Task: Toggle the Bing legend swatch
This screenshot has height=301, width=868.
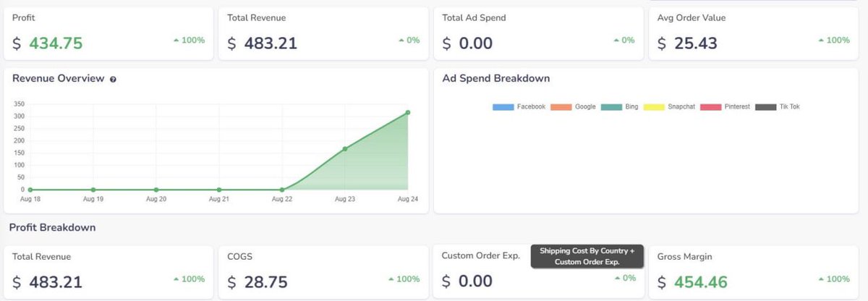Action: [611, 107]
